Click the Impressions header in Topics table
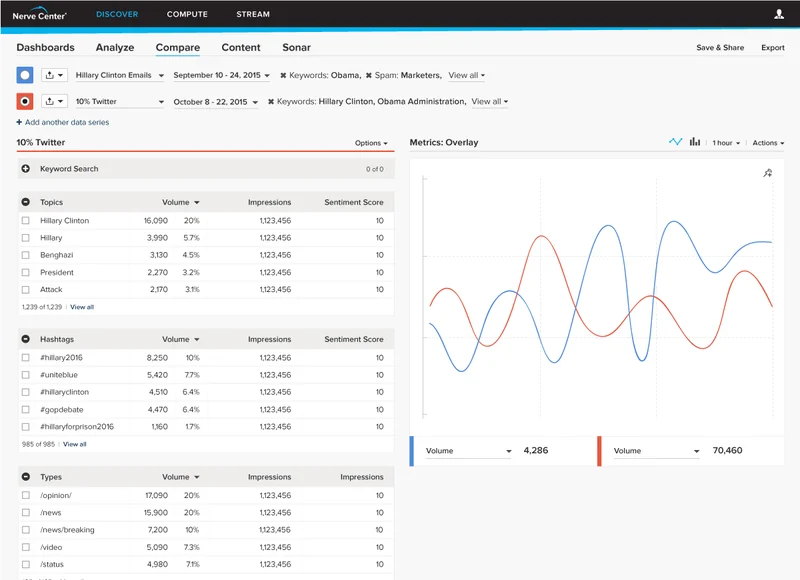Screen dimensions: 800x580 [269, 203]
